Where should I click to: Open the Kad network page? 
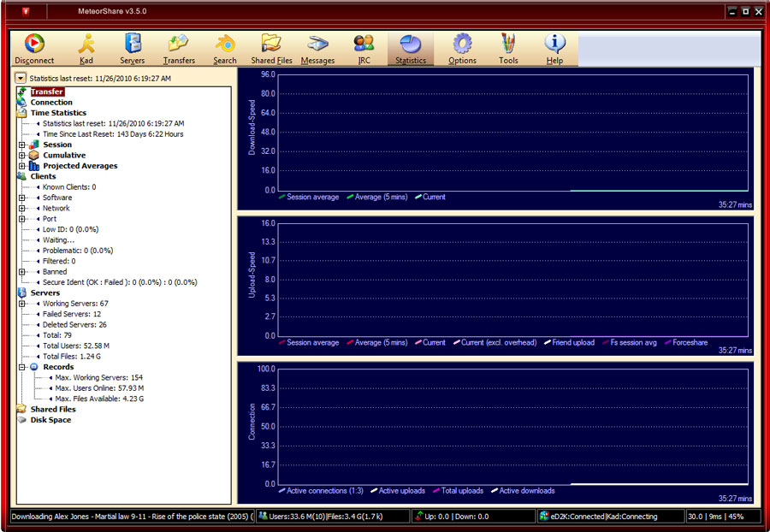(86, 48)
